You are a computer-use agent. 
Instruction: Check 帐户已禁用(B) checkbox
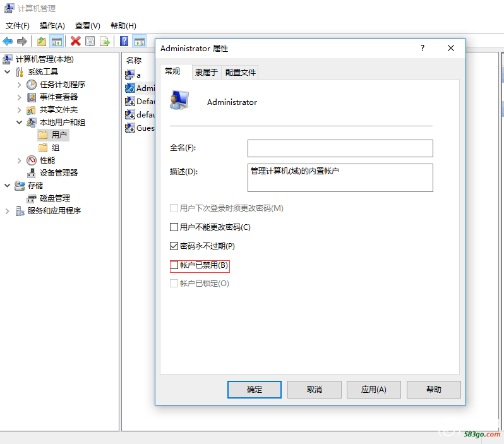pos(174,265)
